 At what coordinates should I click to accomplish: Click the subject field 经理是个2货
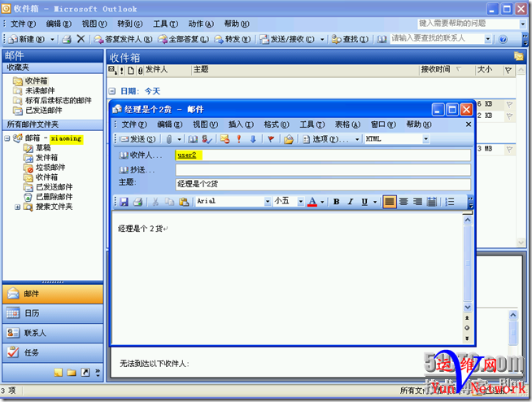pos(323,184)
